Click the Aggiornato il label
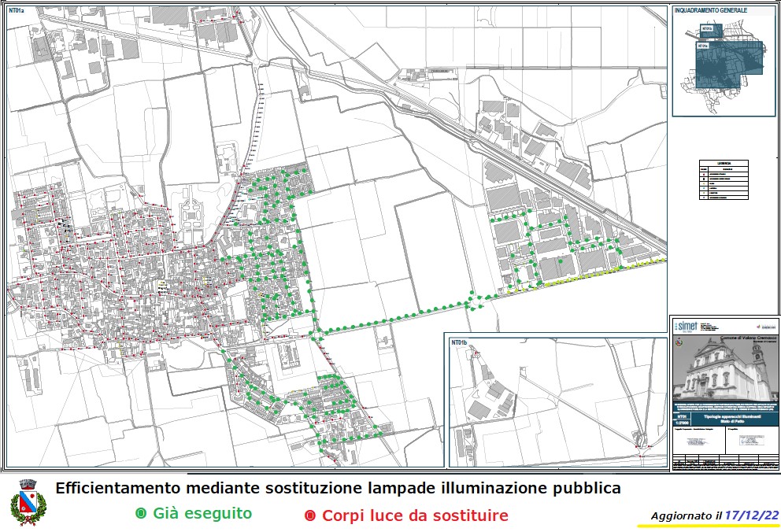This screenshot has height=532, width=781. tap(686, 516)
